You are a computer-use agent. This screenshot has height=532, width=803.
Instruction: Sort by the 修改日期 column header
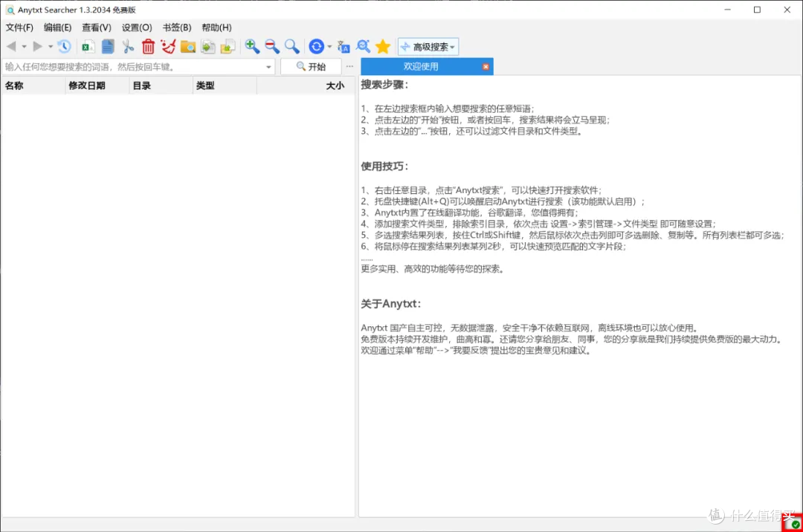coord(97,85)
